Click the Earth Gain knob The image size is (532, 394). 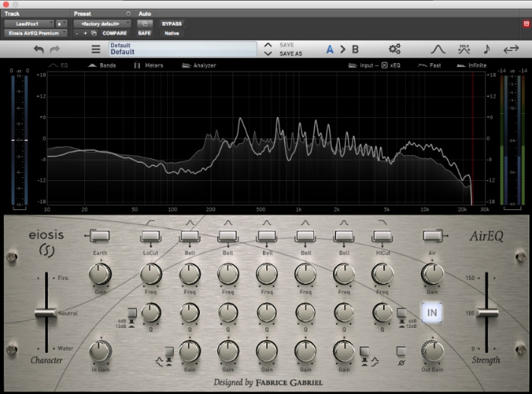[100, 274]
